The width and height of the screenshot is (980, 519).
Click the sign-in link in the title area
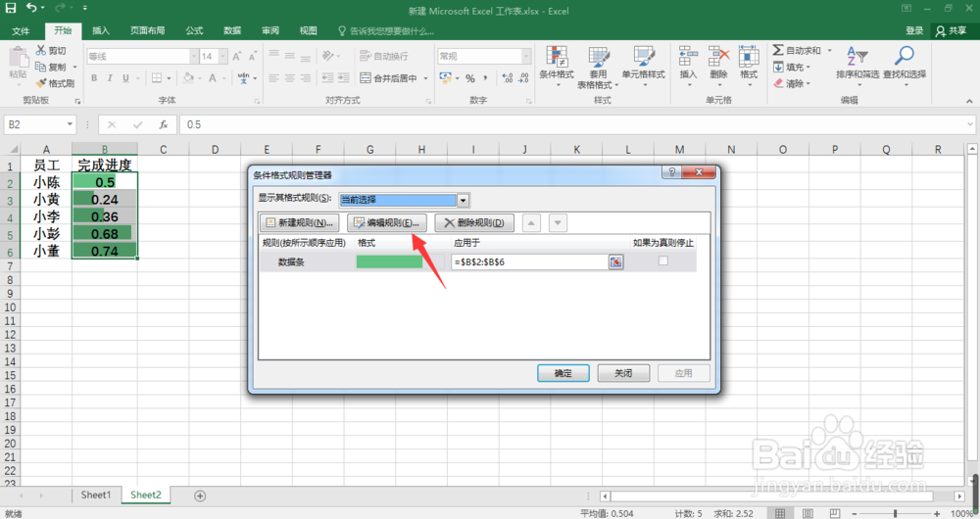[914, 30]
